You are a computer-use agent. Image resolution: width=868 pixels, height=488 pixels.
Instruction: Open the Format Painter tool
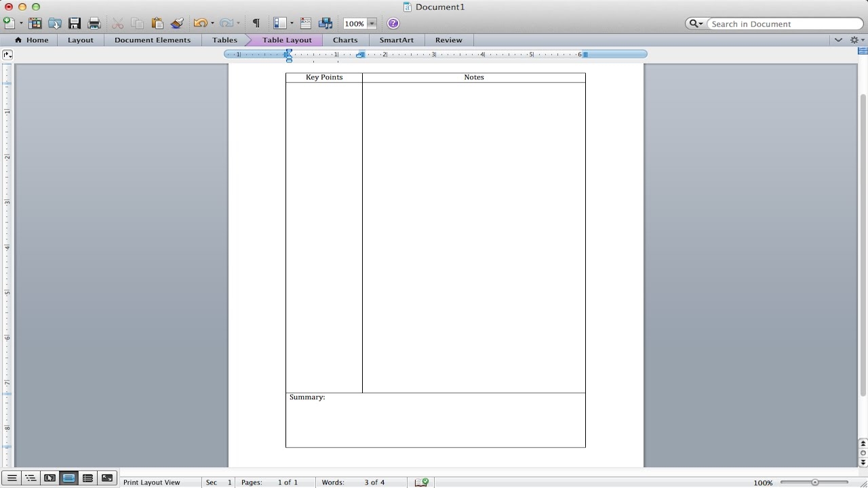(x=177, y=23)
